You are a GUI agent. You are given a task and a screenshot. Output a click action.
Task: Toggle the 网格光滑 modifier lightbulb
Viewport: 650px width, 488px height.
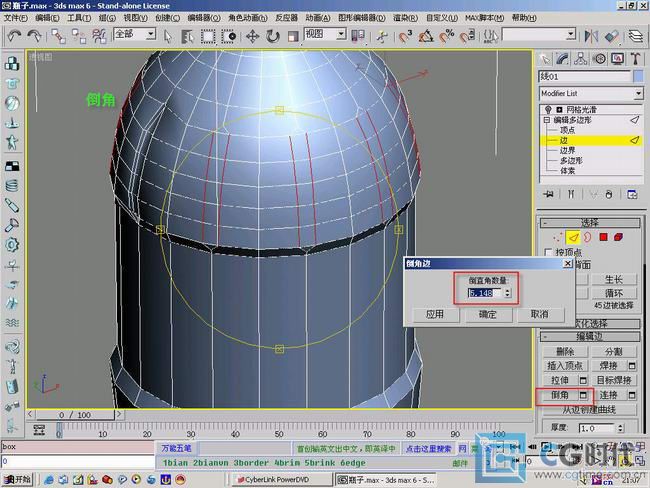(548, 109)
